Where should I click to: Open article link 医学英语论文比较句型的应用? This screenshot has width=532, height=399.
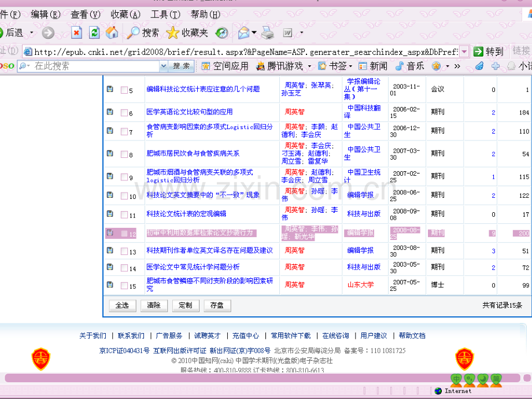tap(189, 112)
